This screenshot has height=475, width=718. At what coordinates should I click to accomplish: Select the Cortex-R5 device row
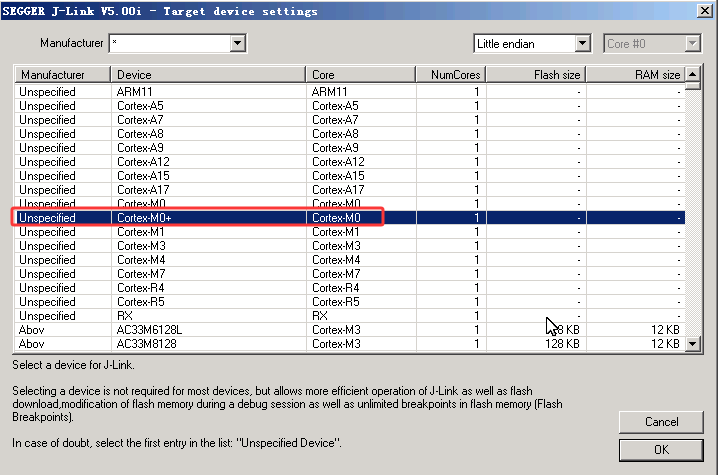[350, 302]
